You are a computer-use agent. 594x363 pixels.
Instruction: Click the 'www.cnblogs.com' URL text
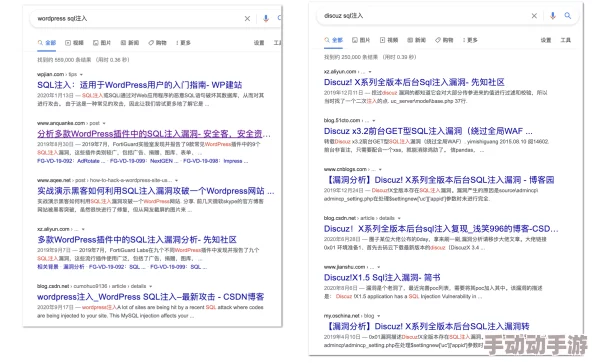[345, 169]
